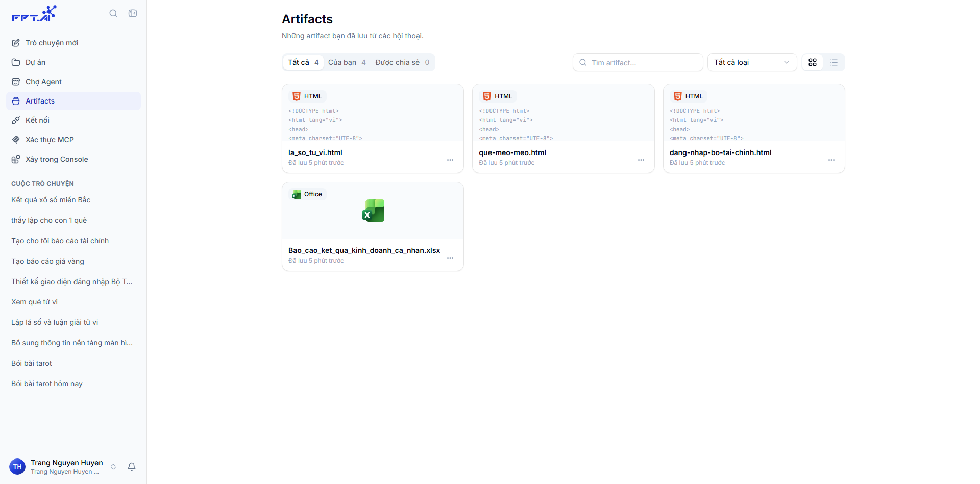Open Xác thực MCP
980x484 pixels.
(73, 140)
